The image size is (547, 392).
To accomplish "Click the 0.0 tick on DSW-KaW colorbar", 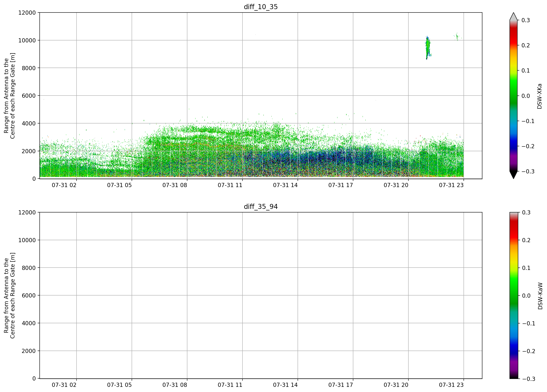I will pyautogui.click(x=526, y=295).
